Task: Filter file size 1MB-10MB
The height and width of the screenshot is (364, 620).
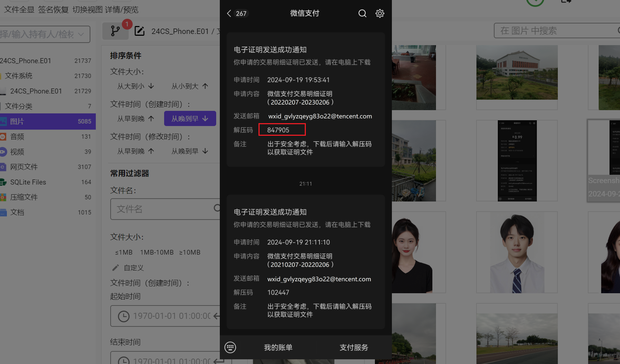Action: [157, 252]
